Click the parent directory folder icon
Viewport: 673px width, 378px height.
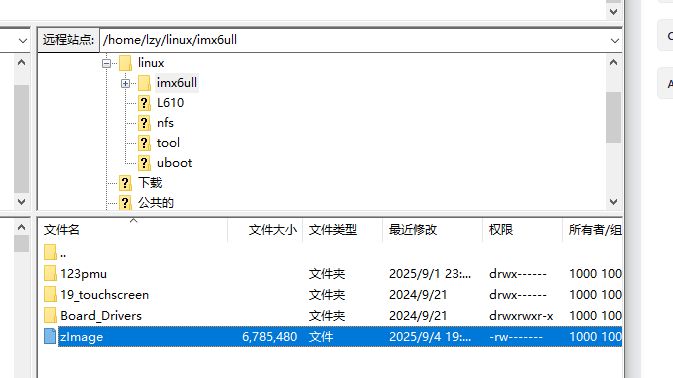click(50, 252)
